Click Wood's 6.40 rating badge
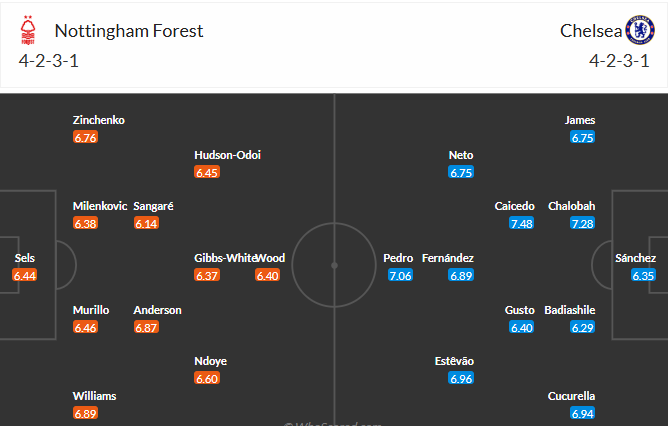 (x=268, y=275)
